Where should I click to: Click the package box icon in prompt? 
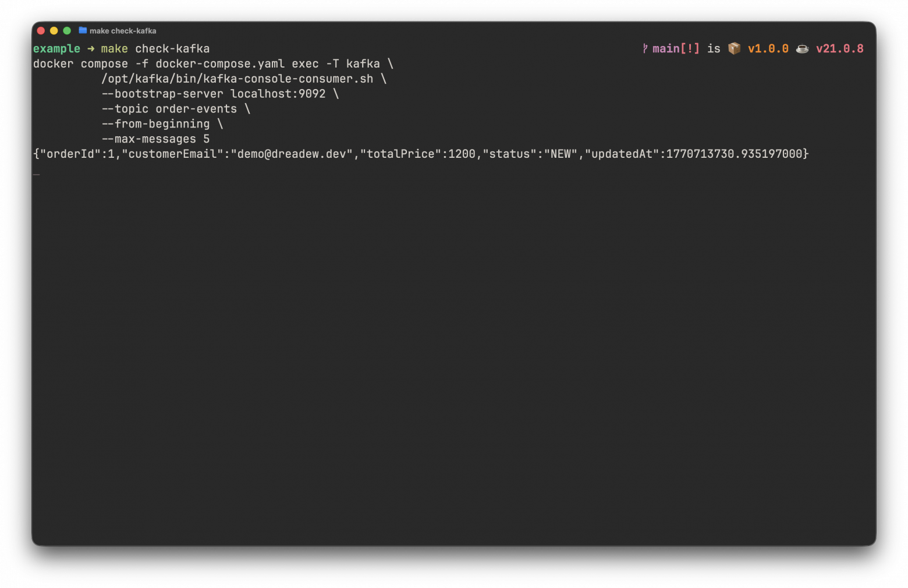(x=735, y=48)
